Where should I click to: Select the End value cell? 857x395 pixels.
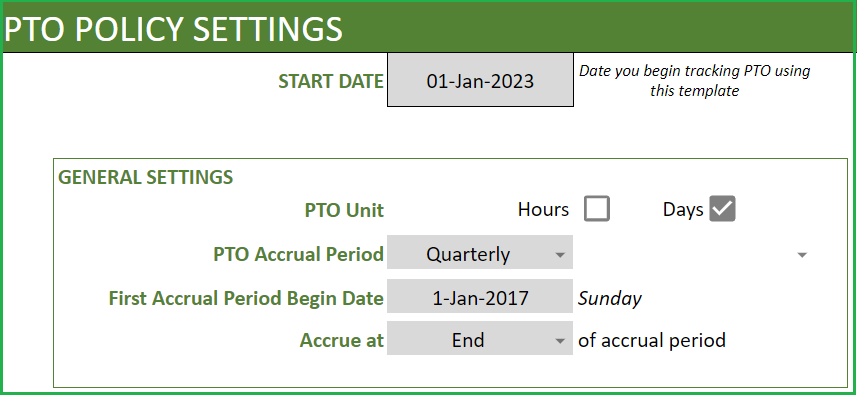(480, 340)
